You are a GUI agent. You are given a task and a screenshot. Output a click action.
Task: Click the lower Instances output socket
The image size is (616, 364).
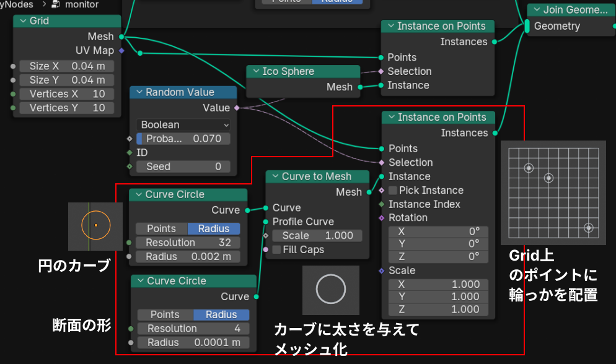(x=495, y=133)
